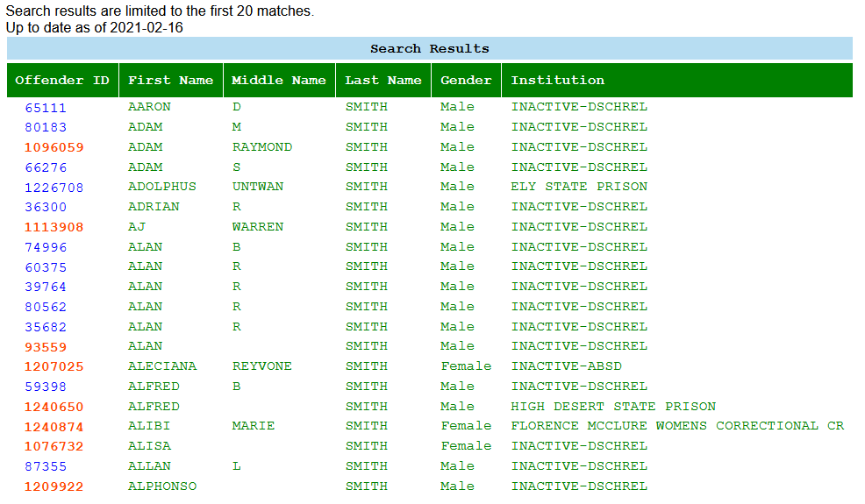Click the Offender ID column header
865x504 pixels.
62,80
